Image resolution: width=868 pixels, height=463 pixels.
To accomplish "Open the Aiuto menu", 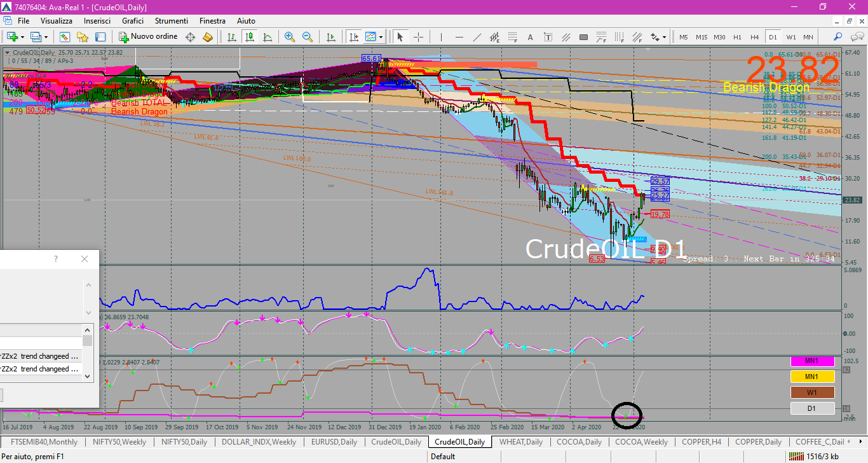I will (246, 21).
